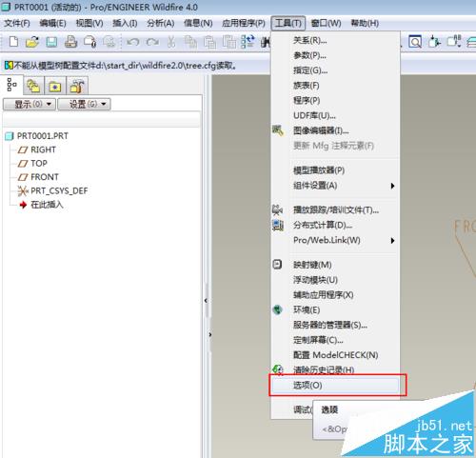
Task: Click the RIGHT datum plane icon
Action: pyautogui.click(x=23, y=149)
